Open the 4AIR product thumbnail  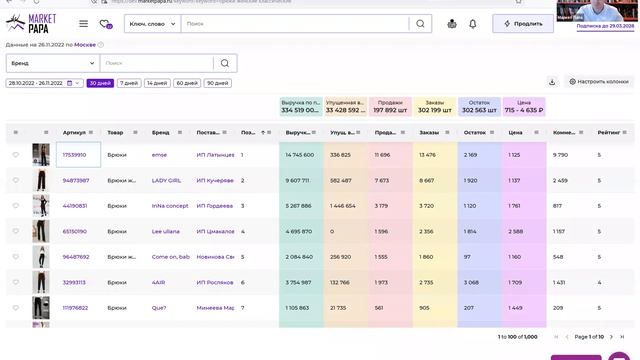(x=41, y=282)
